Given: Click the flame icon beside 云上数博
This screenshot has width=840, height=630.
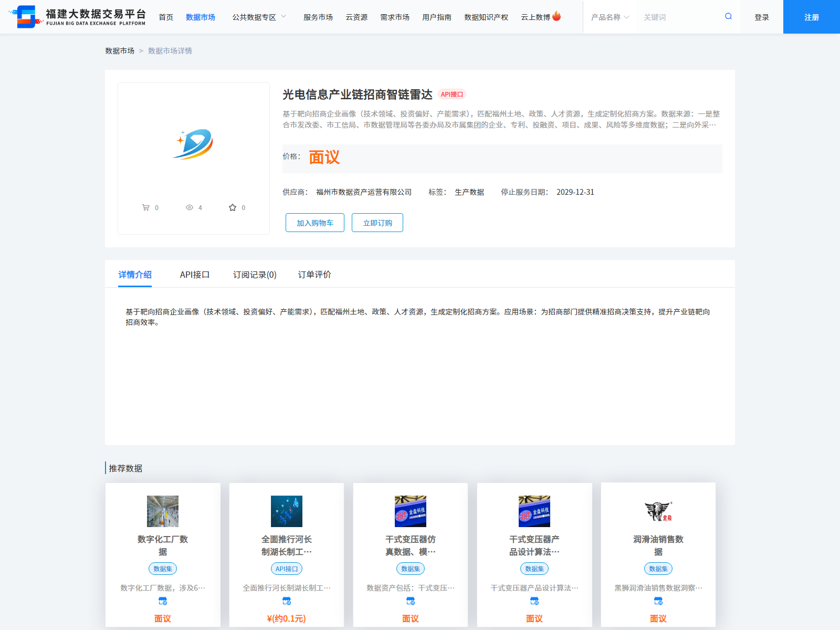Looking at the screenshot, I should pos(556,16).
